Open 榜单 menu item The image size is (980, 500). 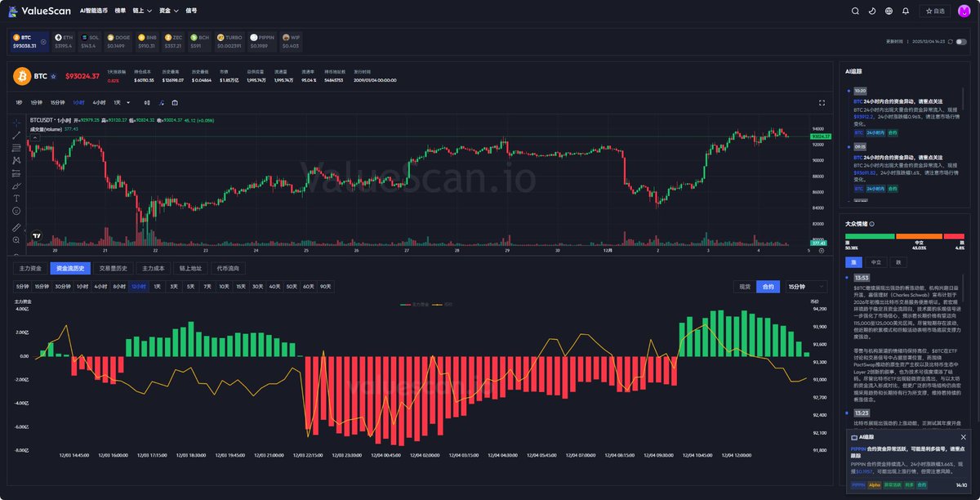coord(120,11)
